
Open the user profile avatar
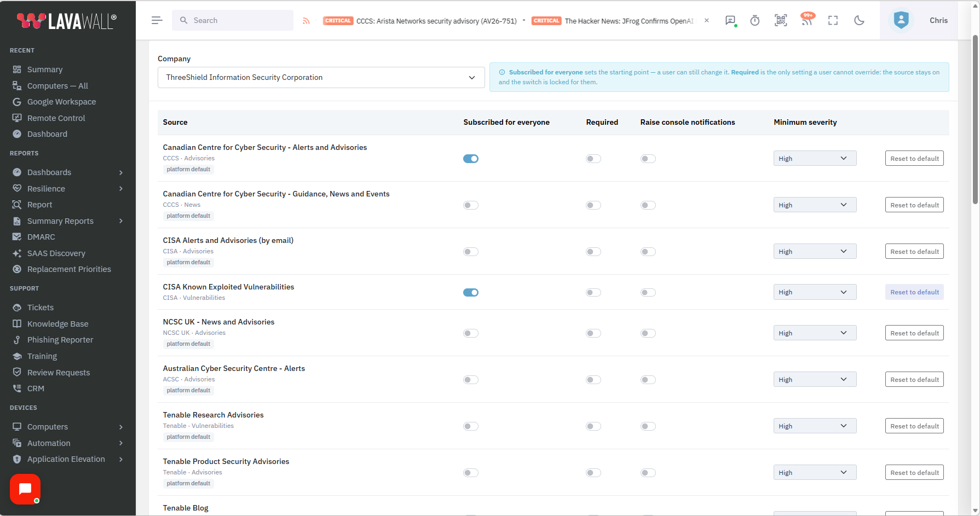[901, 20]
